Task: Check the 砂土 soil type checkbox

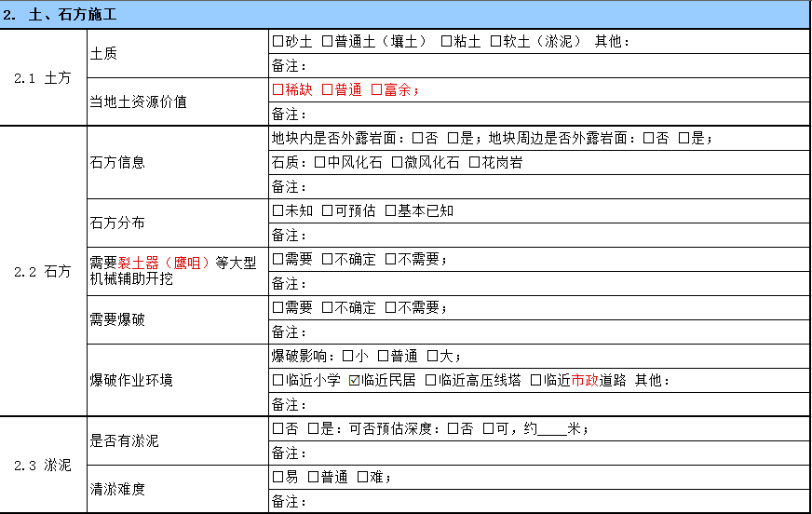Action: click(277, 42)
